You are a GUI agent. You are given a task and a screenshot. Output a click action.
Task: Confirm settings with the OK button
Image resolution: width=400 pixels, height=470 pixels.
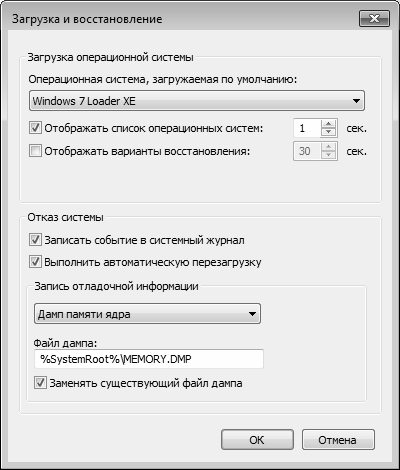257,440
